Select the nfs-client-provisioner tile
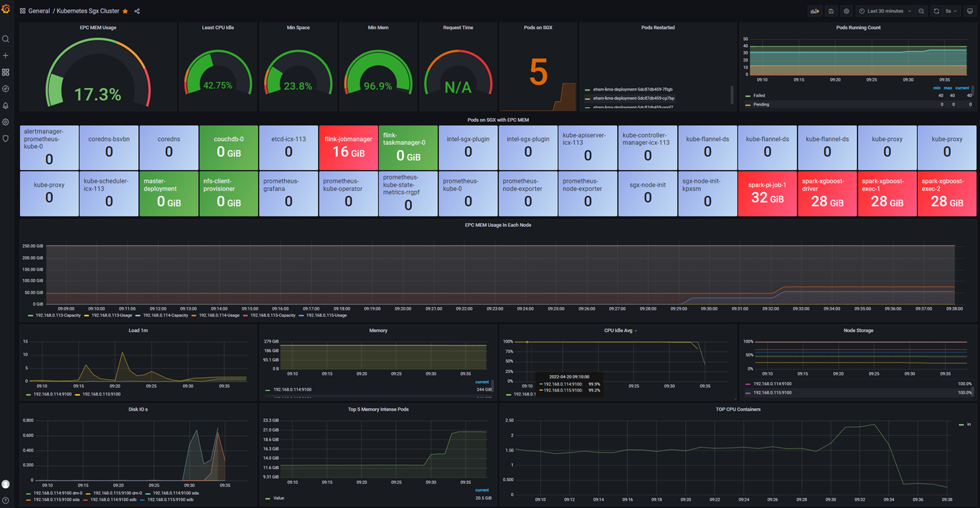 tap(229, 194)
